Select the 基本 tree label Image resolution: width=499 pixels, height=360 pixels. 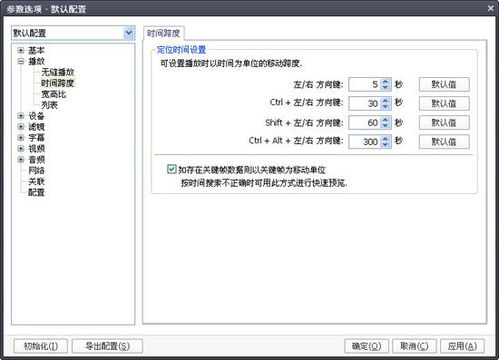point(36,50)
